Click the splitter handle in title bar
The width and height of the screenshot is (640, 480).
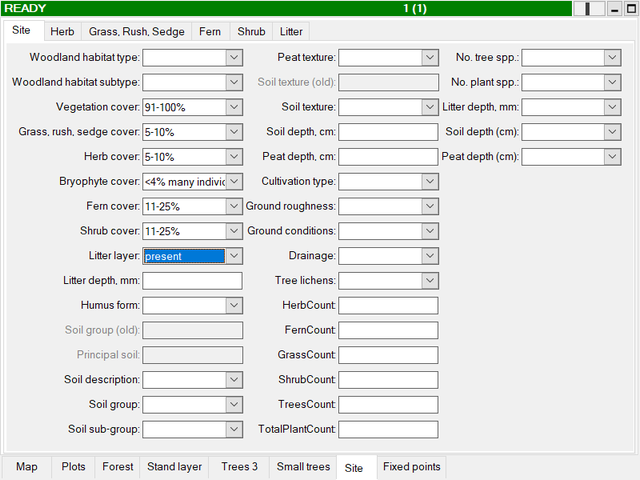tap(590, 8)
